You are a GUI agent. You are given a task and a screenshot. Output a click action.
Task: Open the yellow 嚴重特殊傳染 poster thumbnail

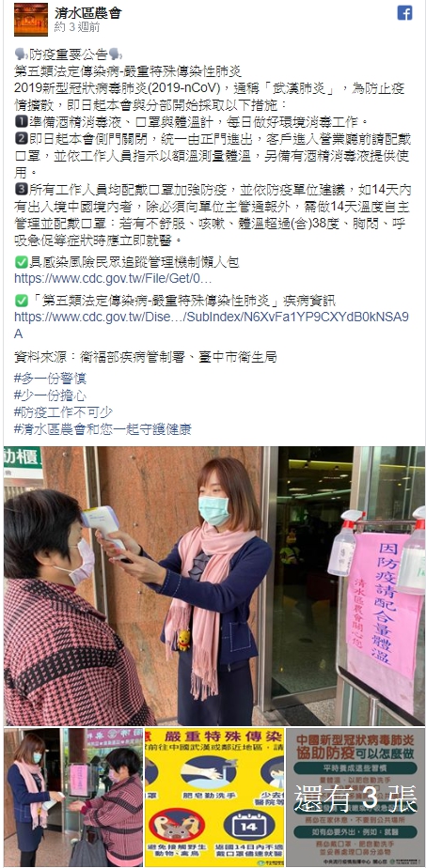coord(214,798)
